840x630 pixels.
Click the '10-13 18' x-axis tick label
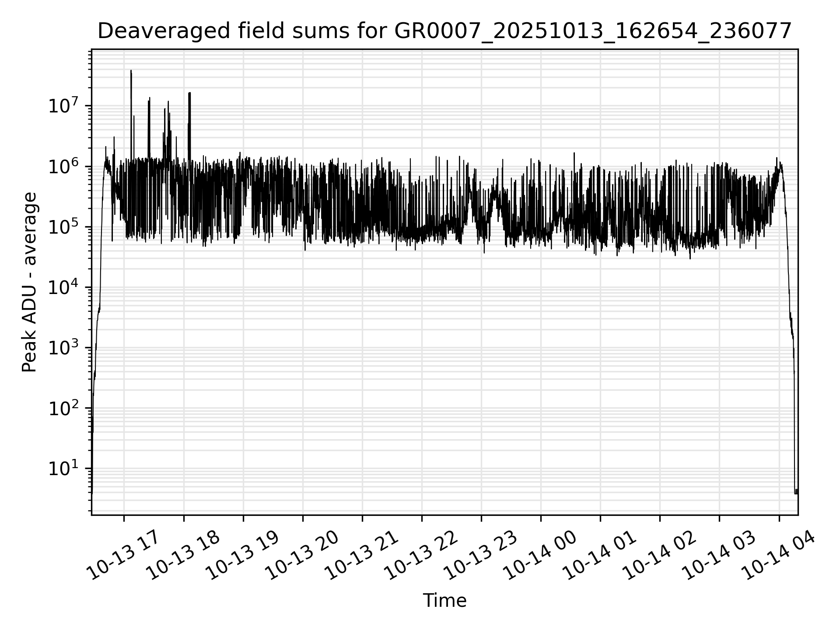click(x=182, y=556)
